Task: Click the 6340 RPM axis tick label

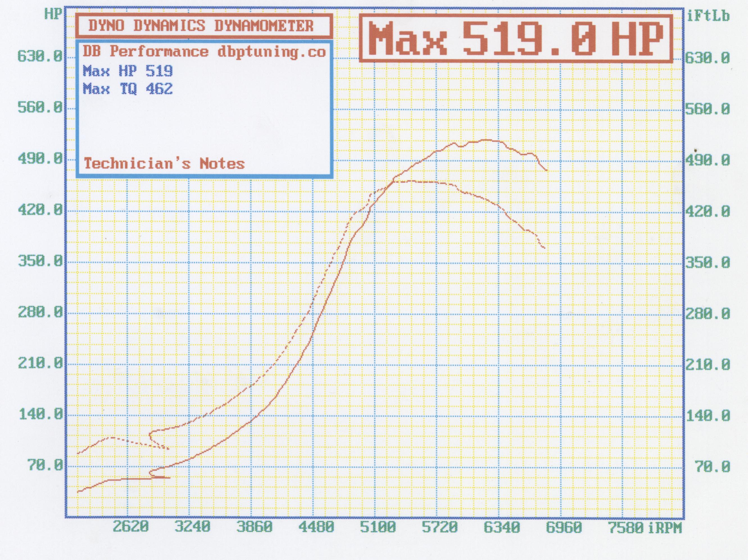Action: [502, 527]
